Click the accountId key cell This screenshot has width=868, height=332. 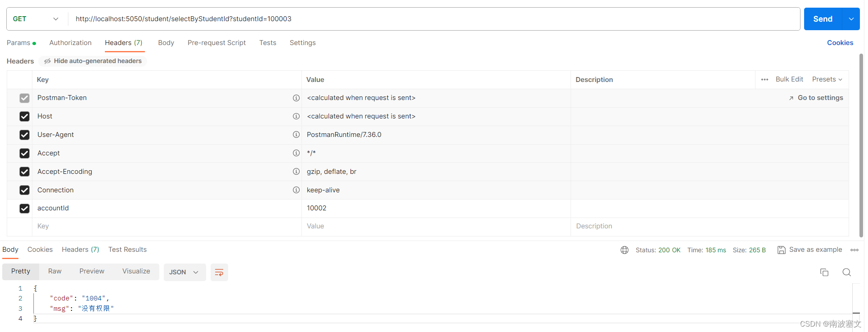[x=167, y=208]
